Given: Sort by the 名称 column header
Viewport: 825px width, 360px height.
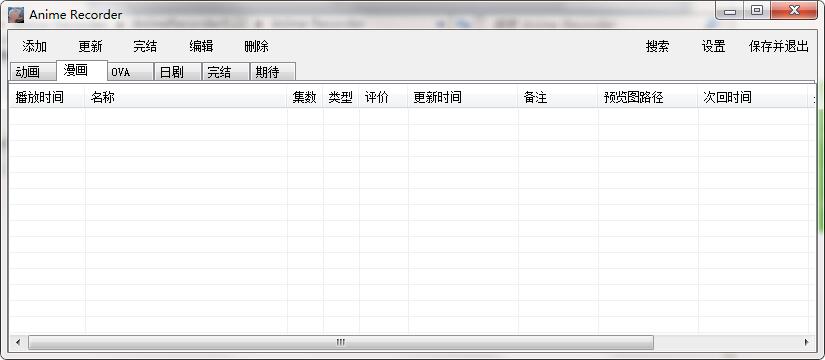Looking at the screenshot, I should click(186, 97).
